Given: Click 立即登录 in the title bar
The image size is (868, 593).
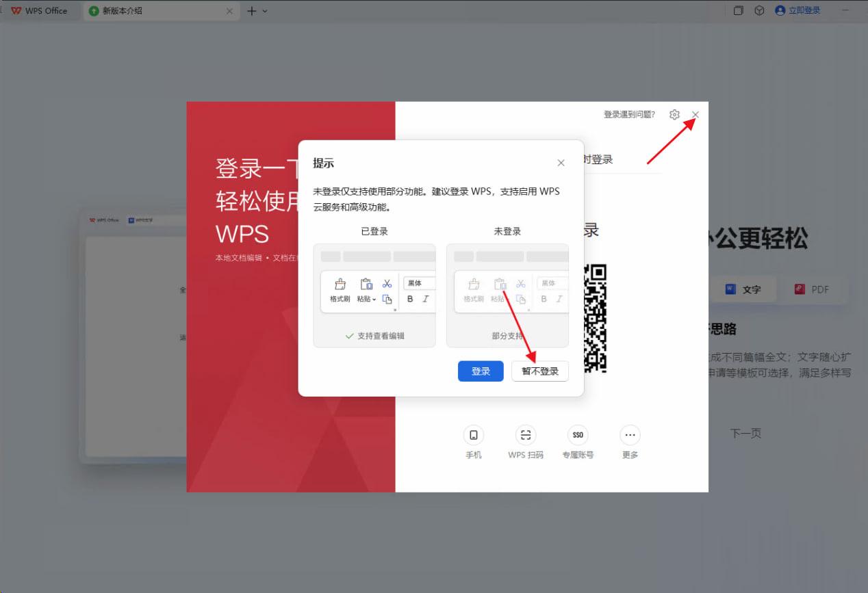Looking at the screenshot, I should 804,11.
